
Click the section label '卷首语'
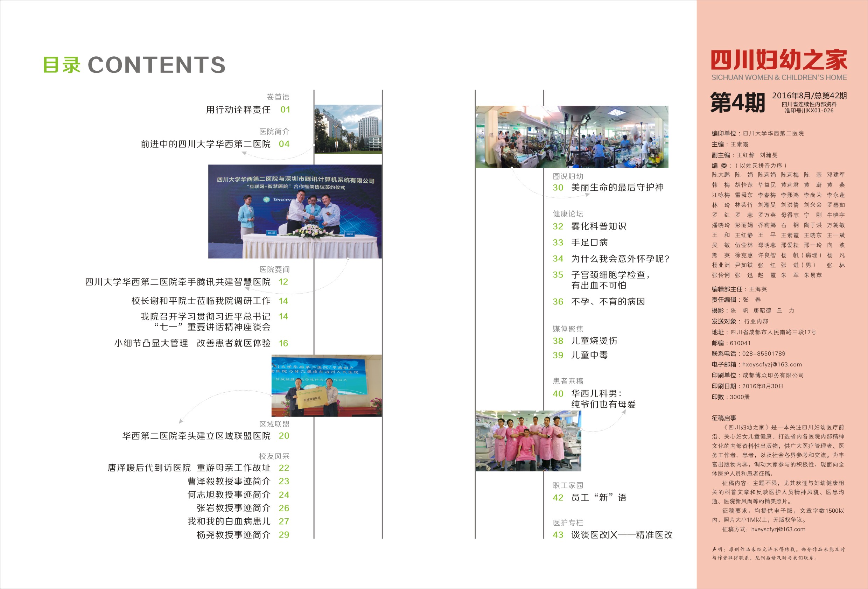(x=278, y=97)
